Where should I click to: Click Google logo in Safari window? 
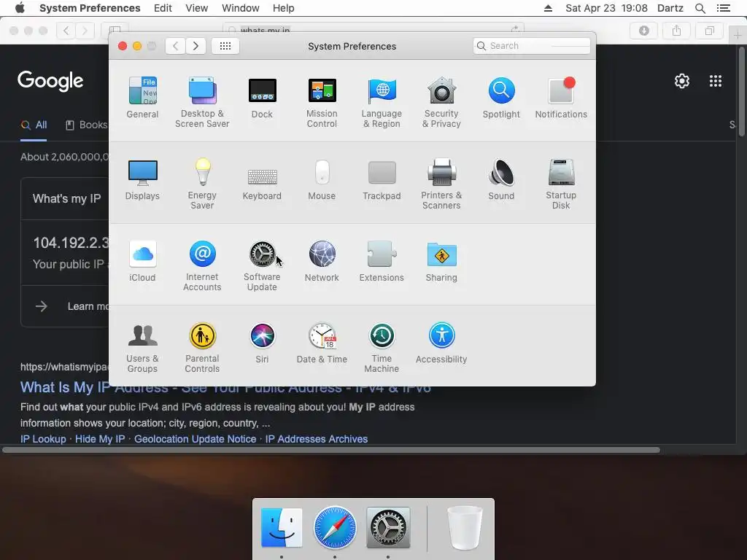click(x=50, y=81)
